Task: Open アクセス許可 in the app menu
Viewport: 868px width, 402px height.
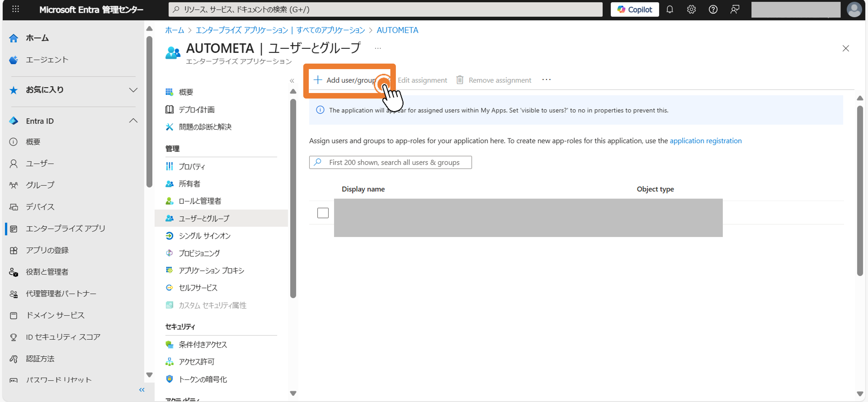Action: tap(196, 362)
